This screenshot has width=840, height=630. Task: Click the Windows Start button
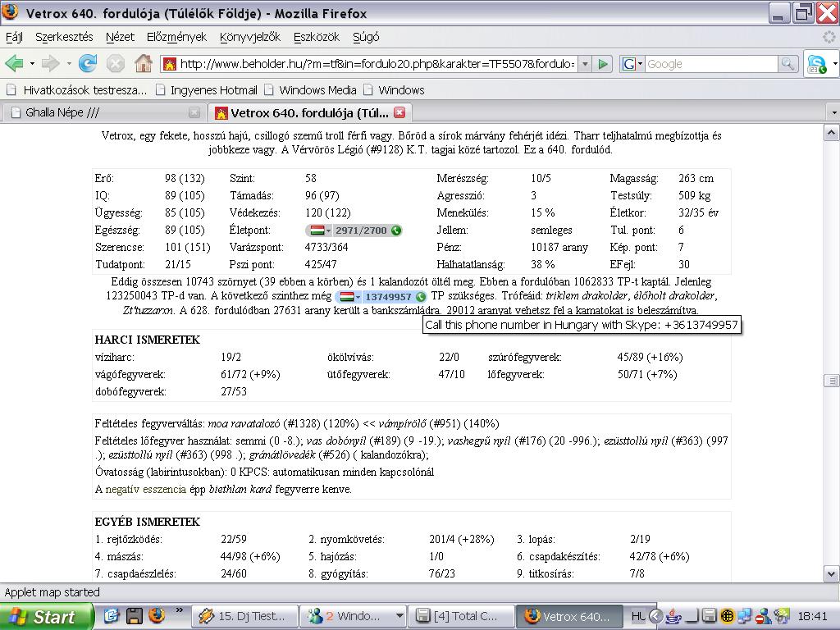coord(43,616)
